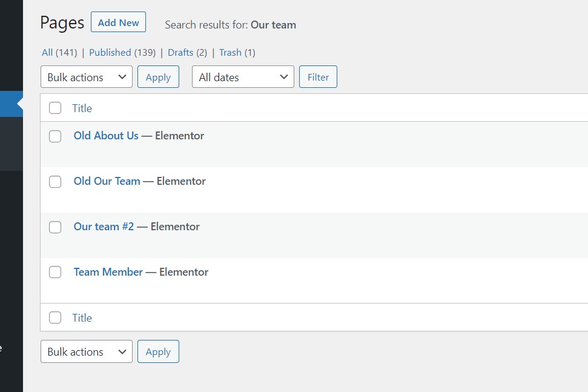The width and height of the screenshot is (588, 392).
Task: Click the Filter button
Action: point(318,77)
